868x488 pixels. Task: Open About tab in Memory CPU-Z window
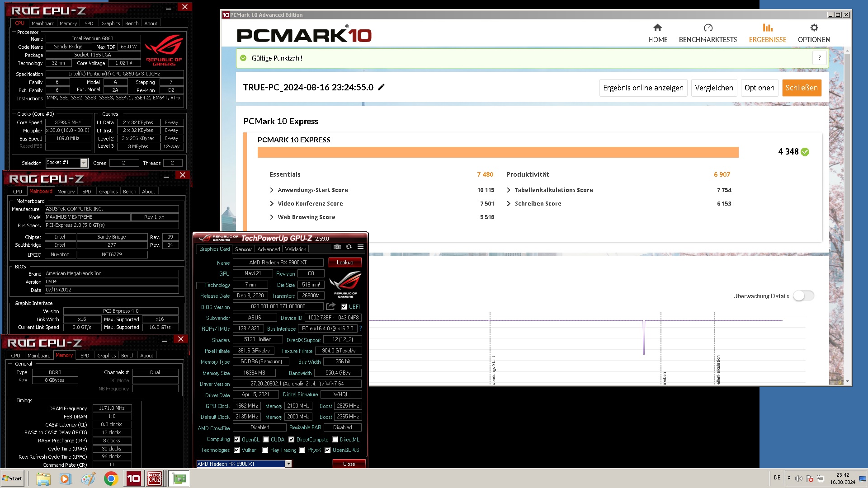(x=147, y=356)
